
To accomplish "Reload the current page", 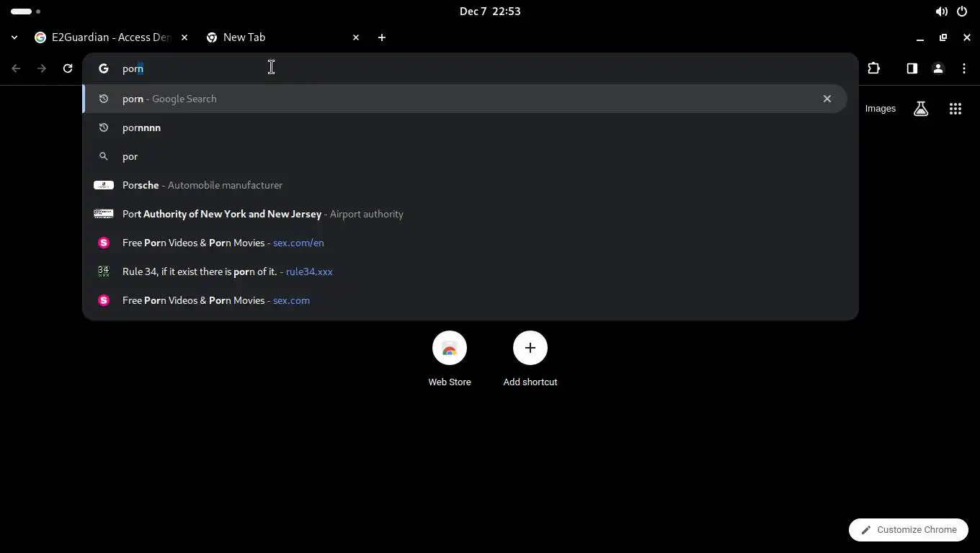I will 68,68.
